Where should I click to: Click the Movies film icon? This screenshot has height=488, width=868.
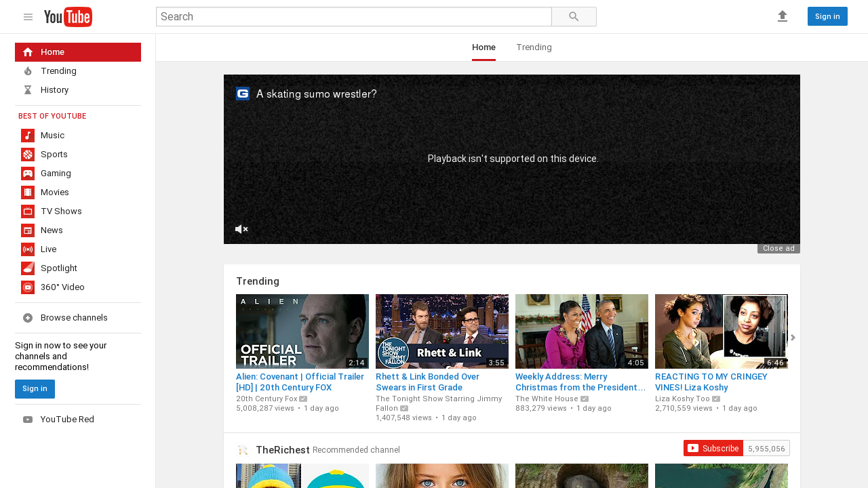click(x=28, y=192)
